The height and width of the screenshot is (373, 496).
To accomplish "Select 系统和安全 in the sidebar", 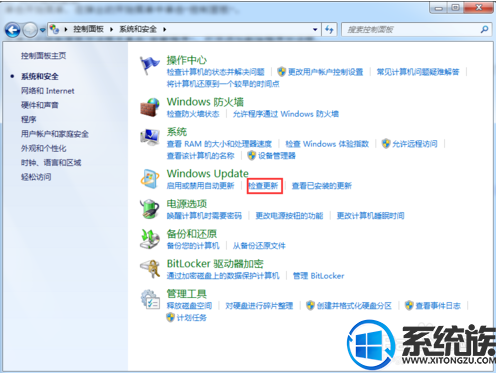I will 40,77.
